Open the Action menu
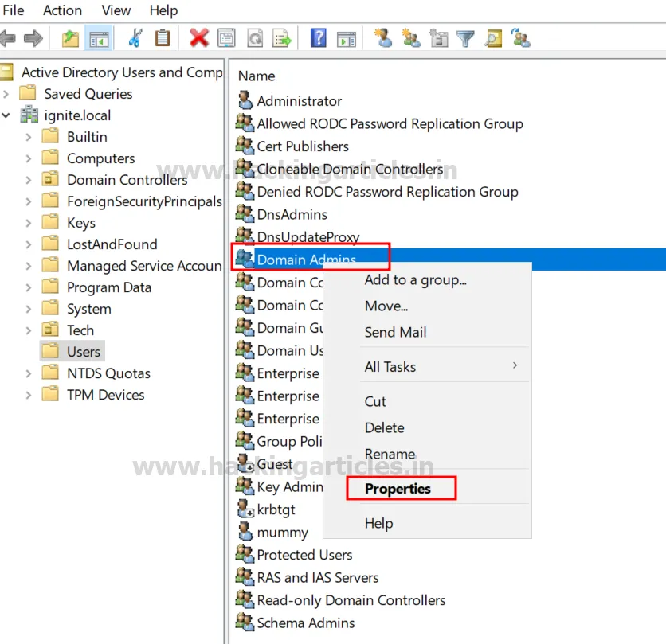The image size is (666, 644). click(x=63, y=10)
